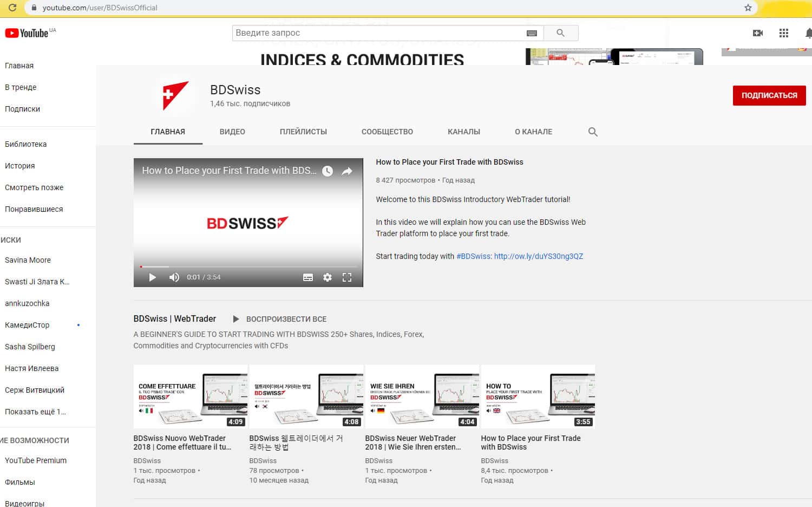The image size is (812, 507).
Task: Click the video progress bar
Action: [x=248, y=266]
